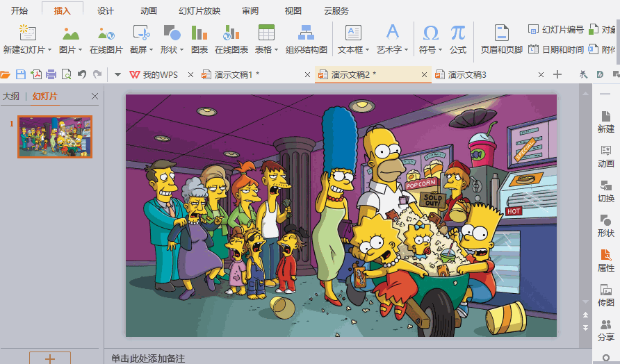
Task: Select the 截屏 screenshot tool
Action: click(142, 33)
